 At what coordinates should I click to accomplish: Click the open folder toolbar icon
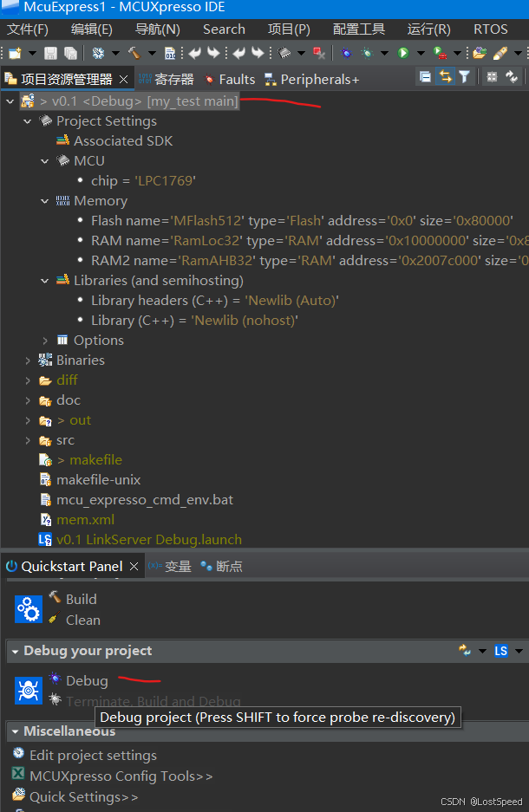pyautogui.click(x=480, y=53)
